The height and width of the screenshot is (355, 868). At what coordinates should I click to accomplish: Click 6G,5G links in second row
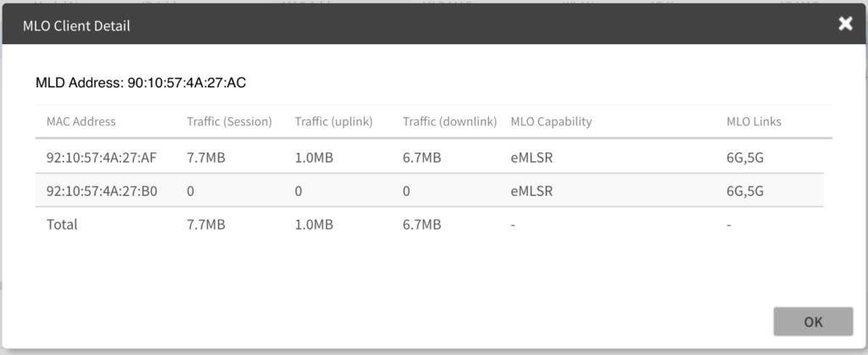745,191
